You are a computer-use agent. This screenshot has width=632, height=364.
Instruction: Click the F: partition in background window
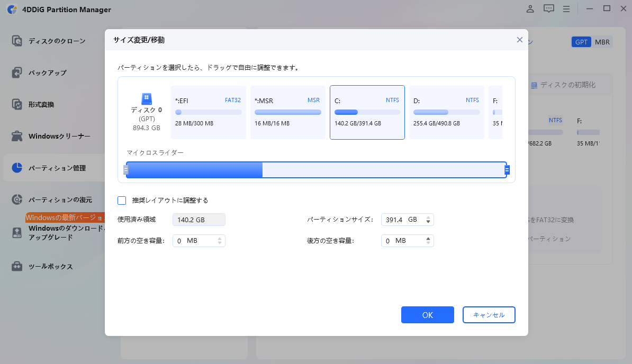588,132
